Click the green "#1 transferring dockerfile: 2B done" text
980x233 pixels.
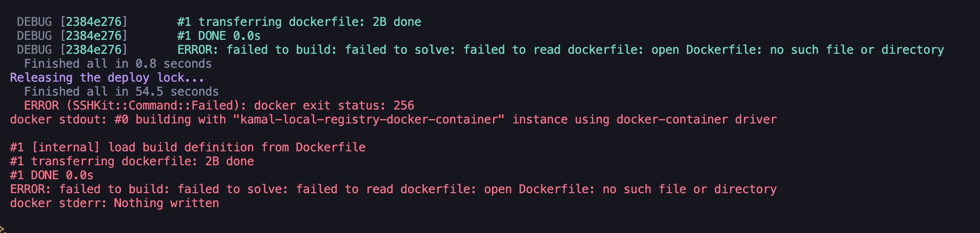click(299, 22)
